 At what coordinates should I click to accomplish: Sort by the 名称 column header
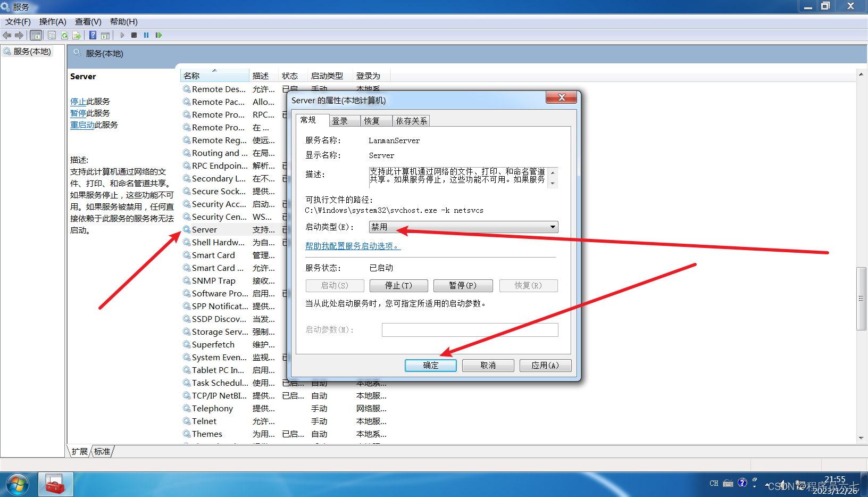click(x=214, y=76)
